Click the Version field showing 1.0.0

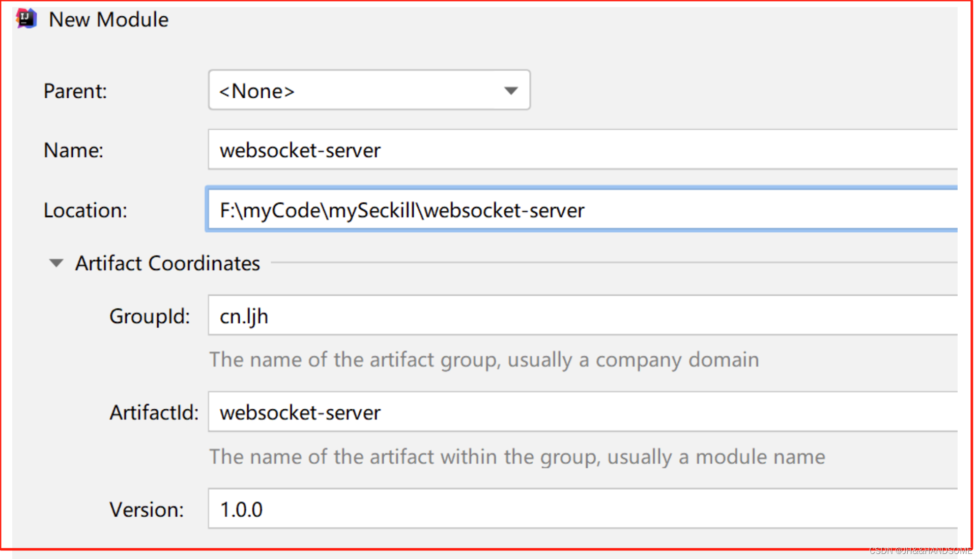(x=583, y=509)
